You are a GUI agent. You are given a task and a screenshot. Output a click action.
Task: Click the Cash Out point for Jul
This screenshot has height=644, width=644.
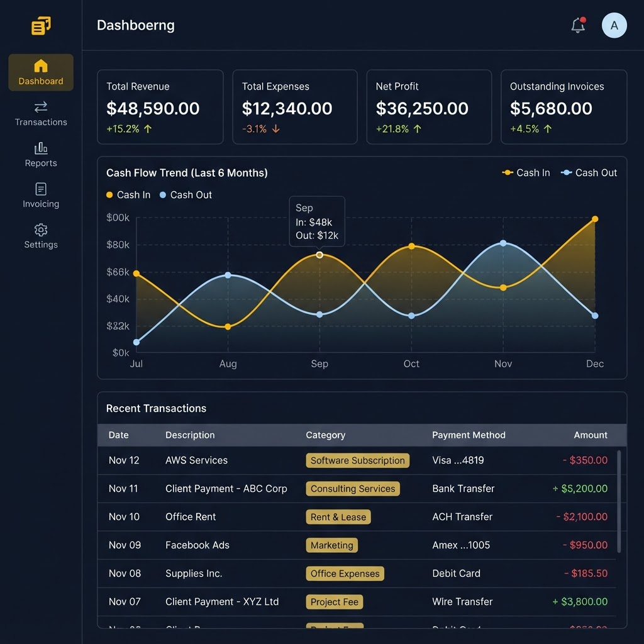point(136,342)
